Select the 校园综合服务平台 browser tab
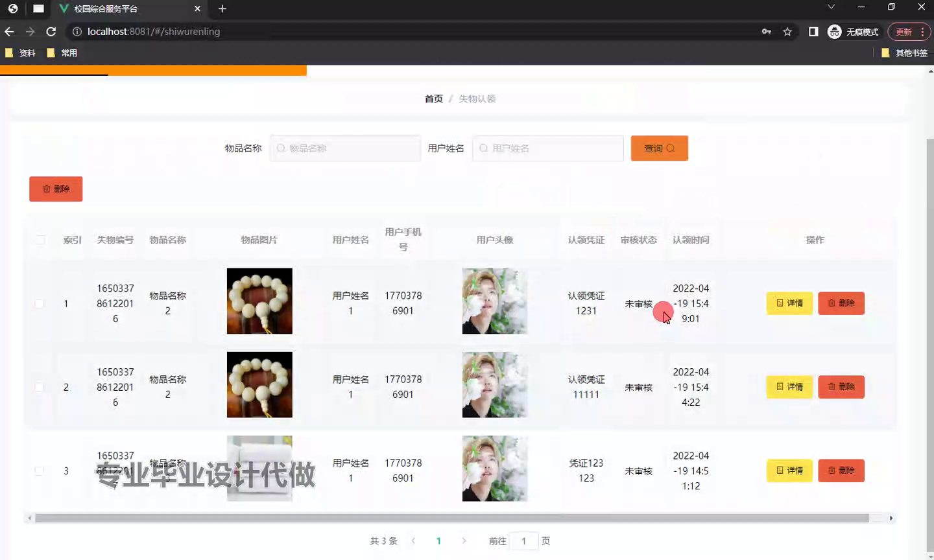This screenshot has width=934, height=560. coord(130,9)
